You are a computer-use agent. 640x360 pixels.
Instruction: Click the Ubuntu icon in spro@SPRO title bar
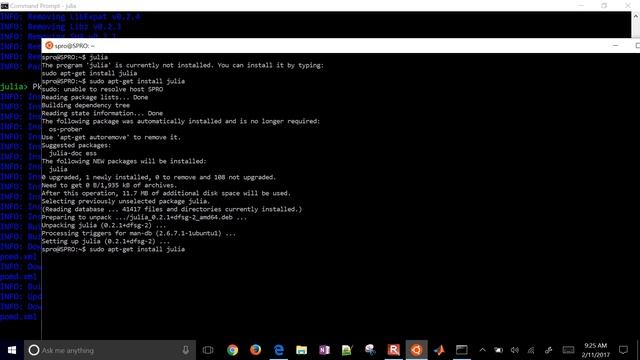49,45
